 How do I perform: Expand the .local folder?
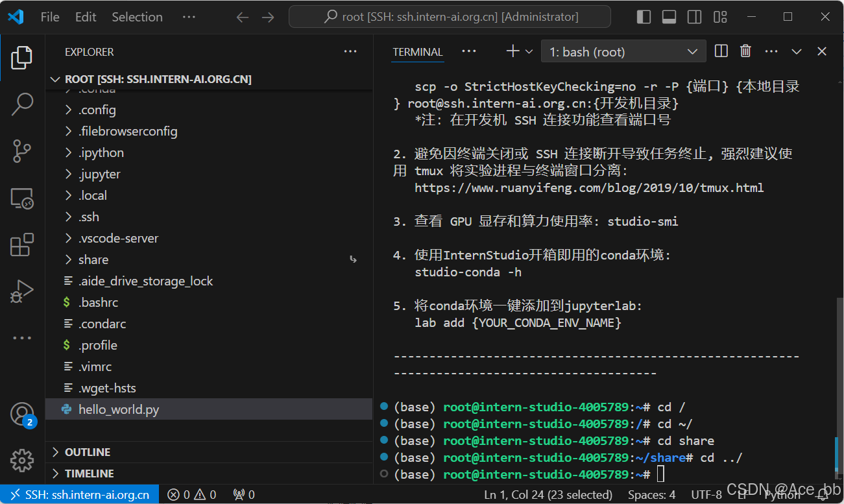[x=209, y=195]
